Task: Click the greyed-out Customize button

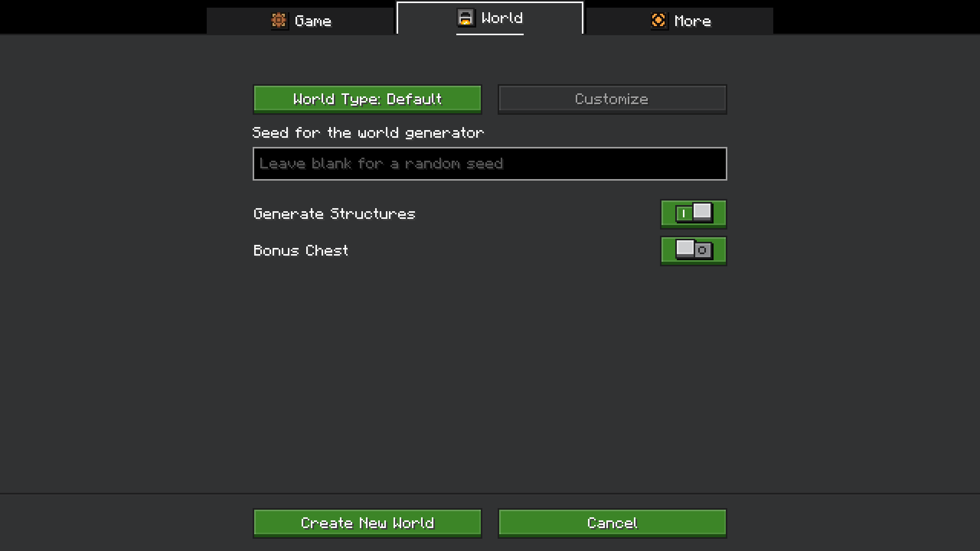Action: (x=612, y=99)
